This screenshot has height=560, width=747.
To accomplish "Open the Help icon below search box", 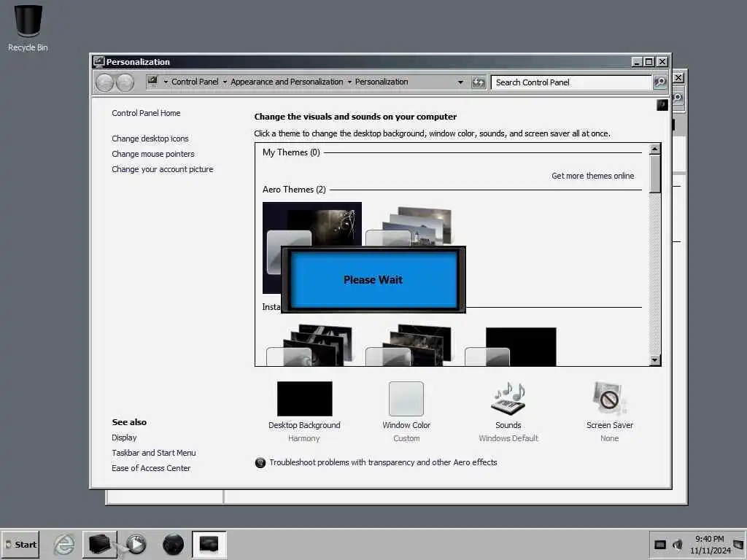I will point(662,105).
